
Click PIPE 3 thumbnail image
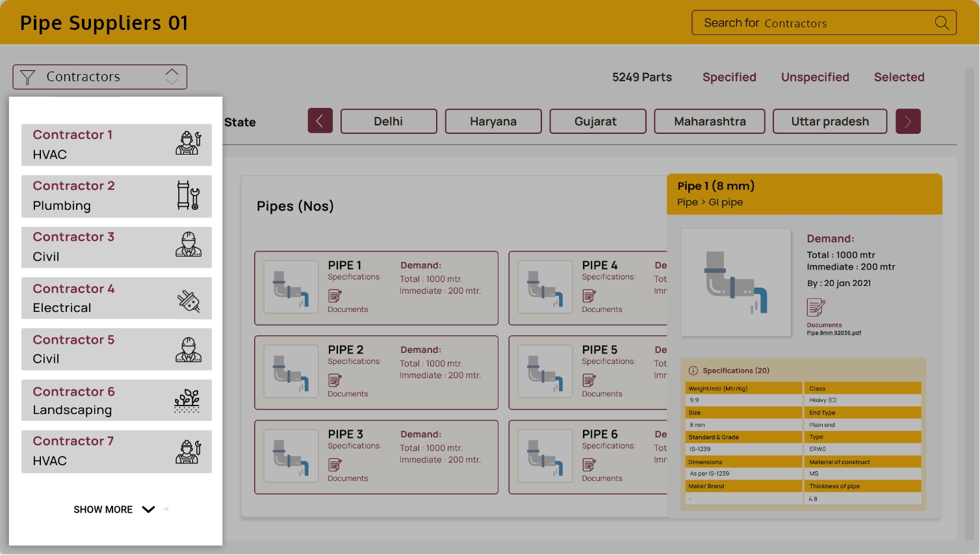click(290, 456)
